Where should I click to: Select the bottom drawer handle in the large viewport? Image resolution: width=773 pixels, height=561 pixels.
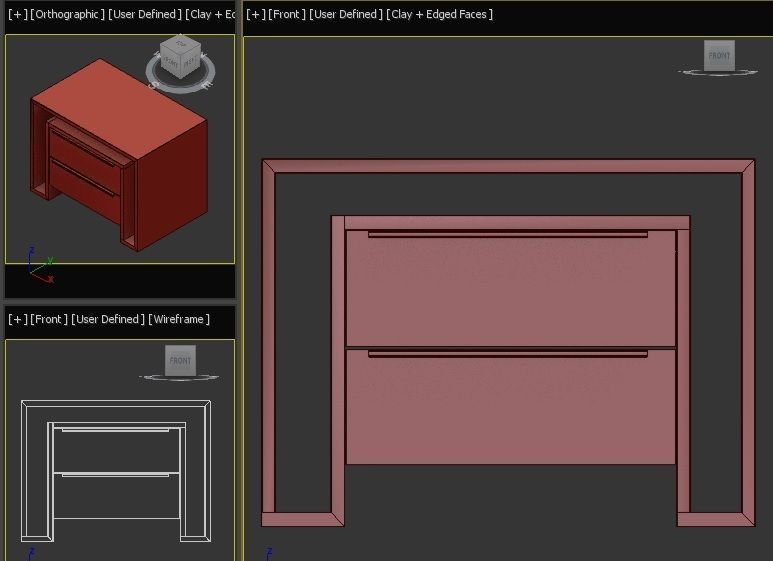point(508,353)
